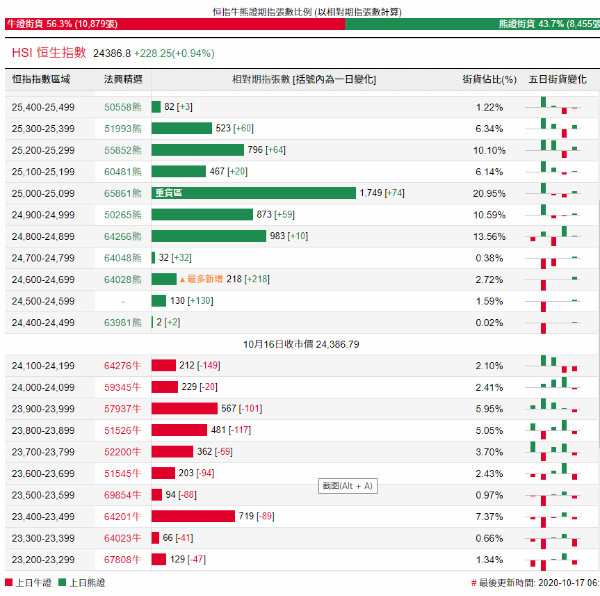Click the red bar for 23,400-23,499
Image resolution: width=600 pixels, height=596 pixels.
point(193,516)
